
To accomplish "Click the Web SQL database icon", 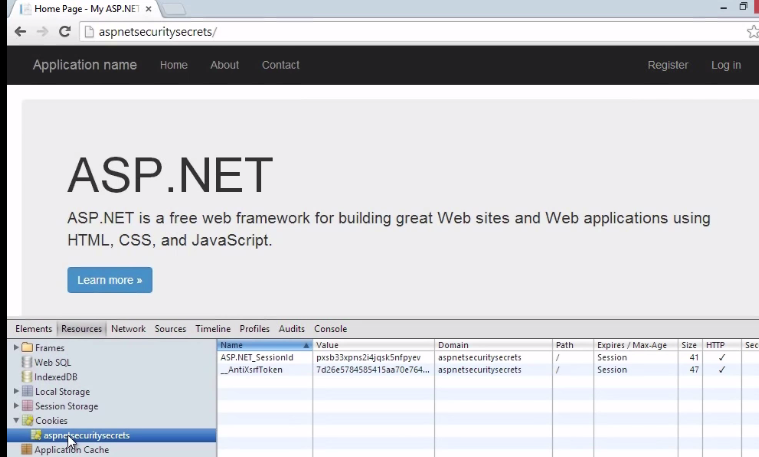I will 27,362.
